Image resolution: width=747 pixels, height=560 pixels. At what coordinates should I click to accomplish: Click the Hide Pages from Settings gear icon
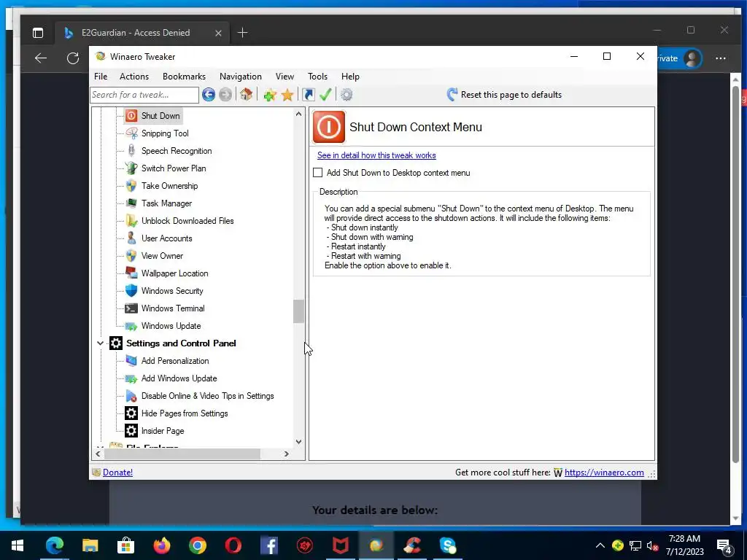click(131, 413)
